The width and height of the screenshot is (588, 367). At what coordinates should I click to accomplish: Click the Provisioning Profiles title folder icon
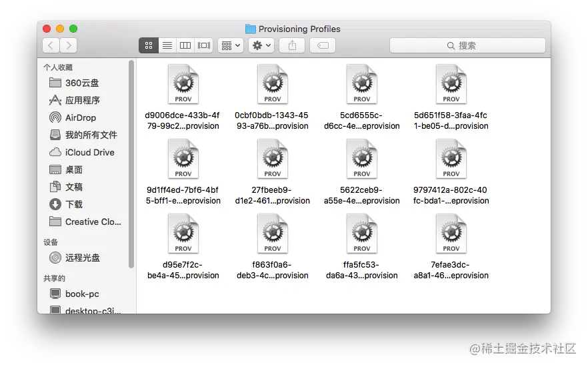click(x=251, y=29)
